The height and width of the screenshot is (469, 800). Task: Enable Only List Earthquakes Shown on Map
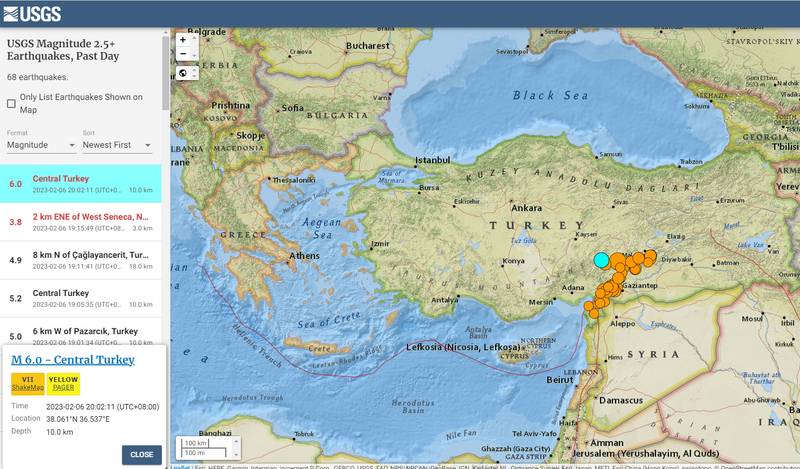(x=11, y=103)
